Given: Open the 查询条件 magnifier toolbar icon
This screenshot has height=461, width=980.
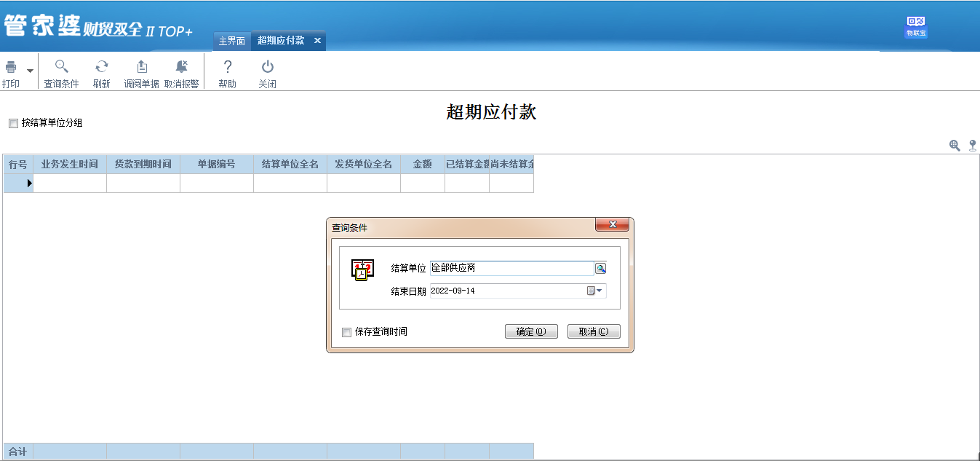Looking at the screenshot, I should point(61,67).
